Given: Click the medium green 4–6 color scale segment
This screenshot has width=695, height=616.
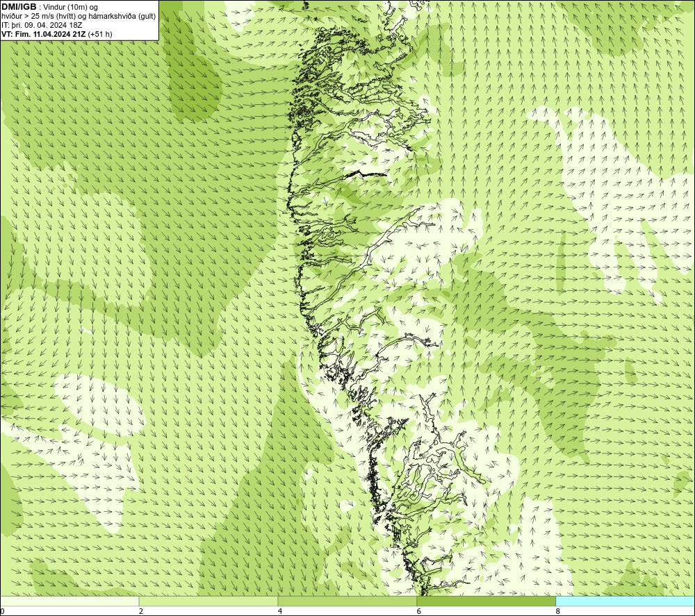Looking at the screenshot, I should [x=347, y=601].
